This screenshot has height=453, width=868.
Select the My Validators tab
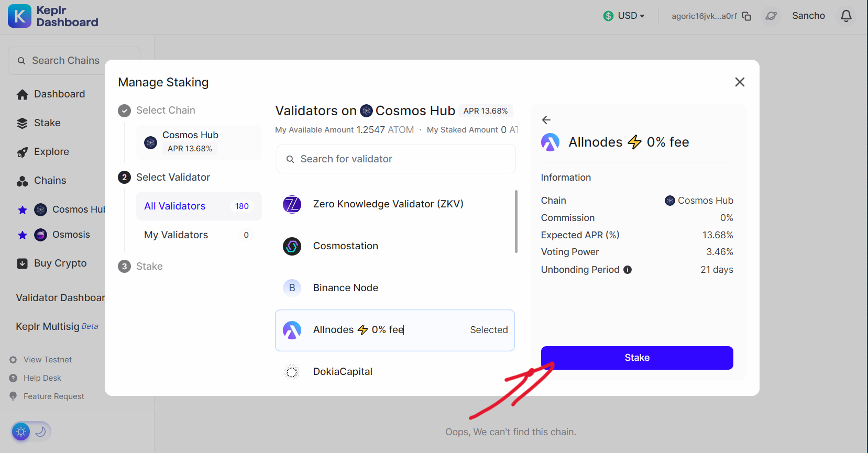(199, 235)
